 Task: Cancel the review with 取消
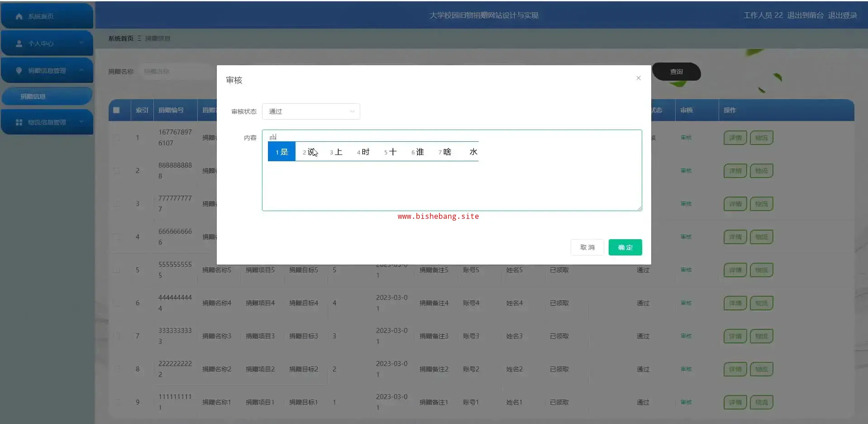pyautogui.click(x=587, y=247)
